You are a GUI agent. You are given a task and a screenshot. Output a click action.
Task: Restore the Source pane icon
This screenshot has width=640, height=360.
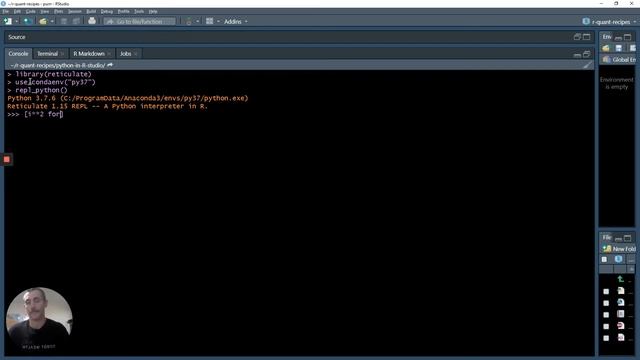click(577, 37)
